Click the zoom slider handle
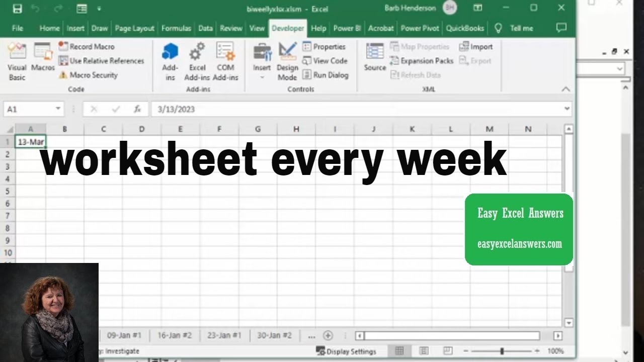 [x=502, y=351]
